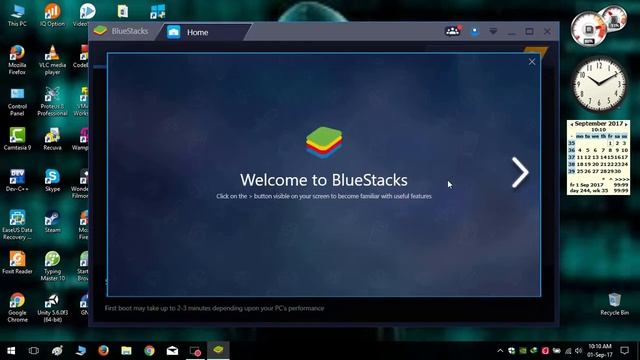This screenshot has height=360, width=640.
Task: Open Chrome from the taskbar
Action: pos(149,351)
